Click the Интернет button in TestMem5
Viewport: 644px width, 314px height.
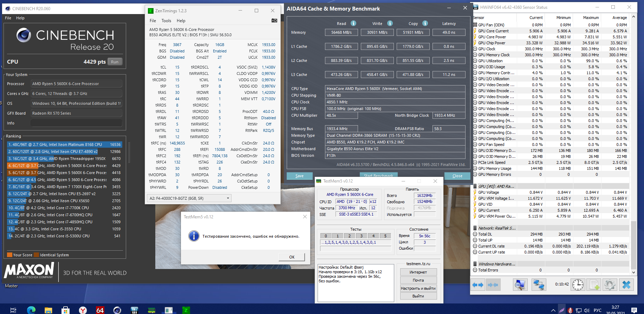(418, 272)
